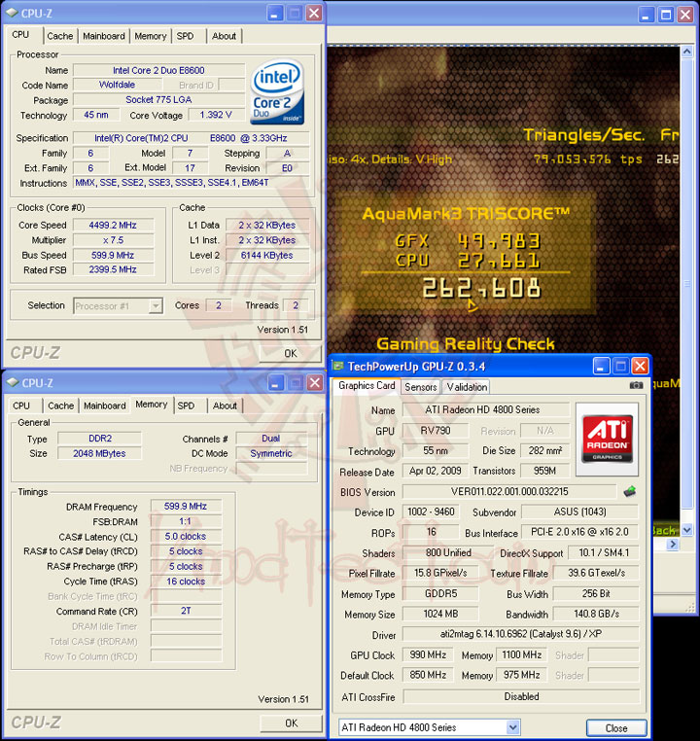Click the Multiplier value x 7.5
This screenshot has width=700, height=741.
click(113, 240)
